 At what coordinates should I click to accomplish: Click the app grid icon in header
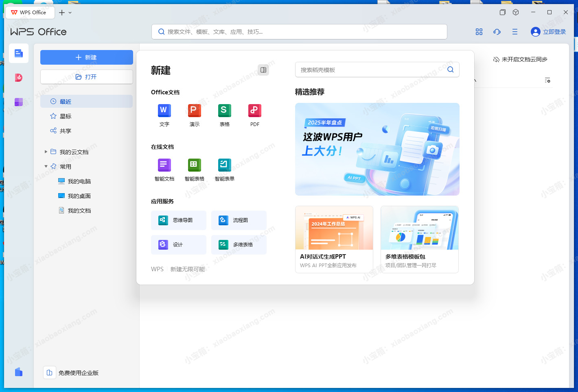point(479,32)
